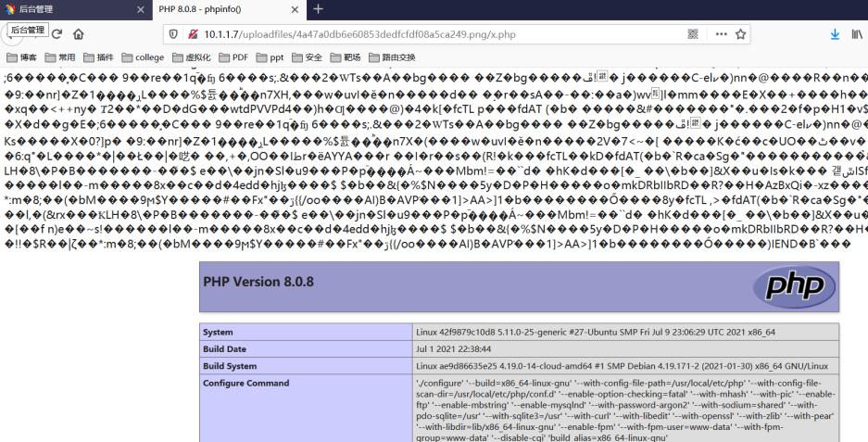Open the ppt bookmarks folder
This screenshot has height=442, width=868.
click(x=270, y=57)
